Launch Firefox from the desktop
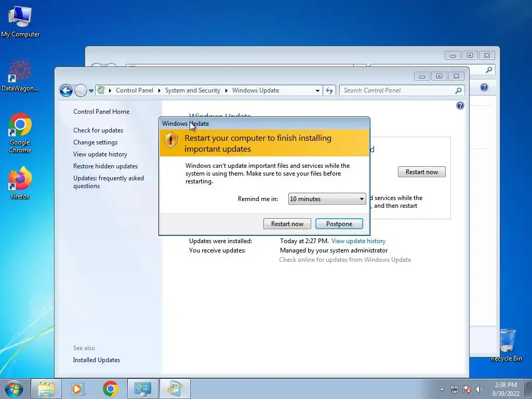532x399 pixels. coord(20,183)
